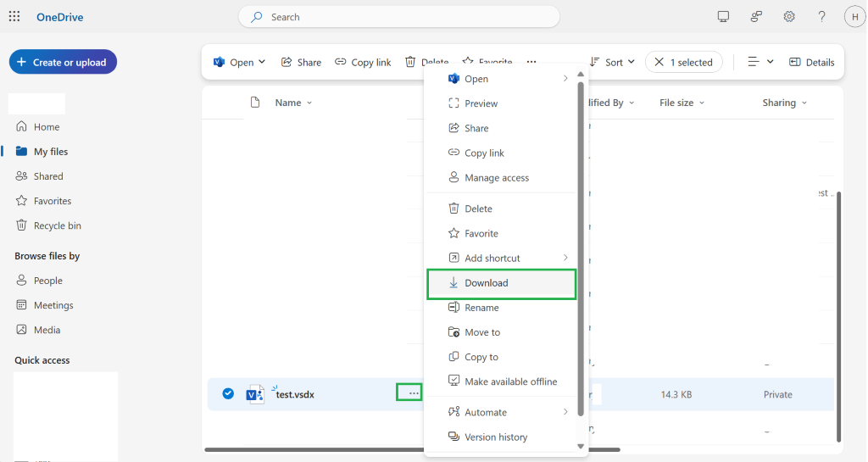Viewport: 868px width, 462px height.
Task: Click the OneDrive title link
Action: 60,17
